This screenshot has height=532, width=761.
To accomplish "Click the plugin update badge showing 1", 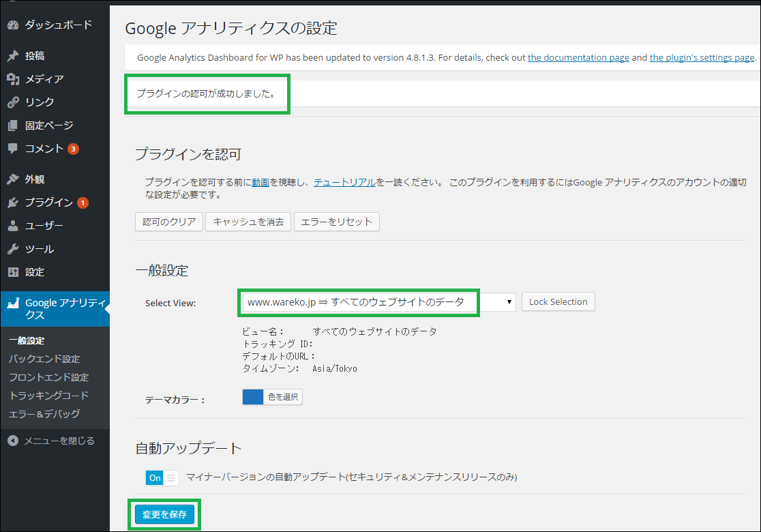I will (83, 203).
